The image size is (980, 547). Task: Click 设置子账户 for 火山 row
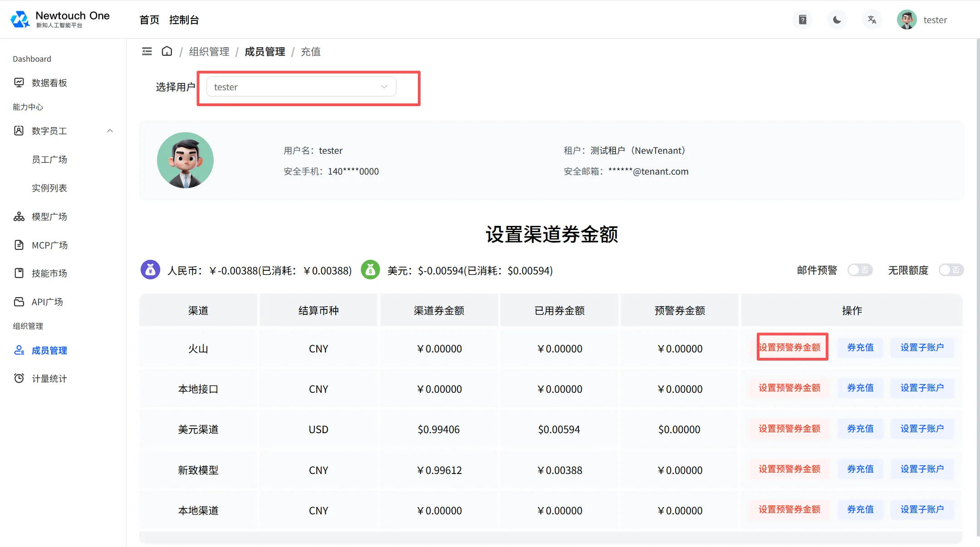(922, 347)
